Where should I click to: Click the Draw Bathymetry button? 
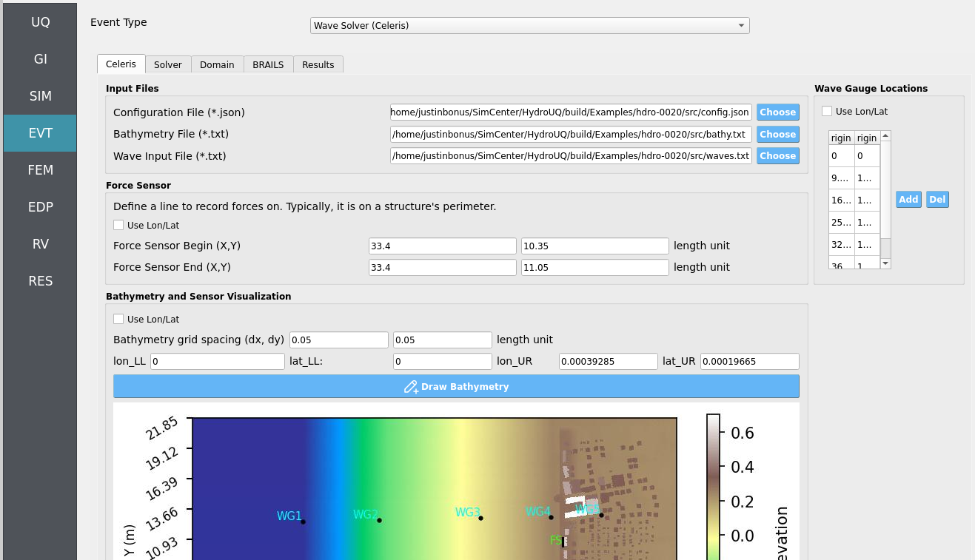456,386
